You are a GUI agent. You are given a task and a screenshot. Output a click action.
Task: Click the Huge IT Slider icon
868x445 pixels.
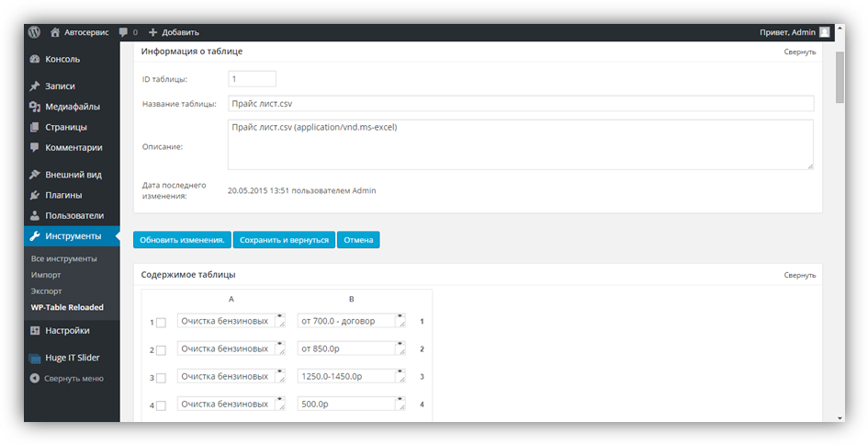coord(35,358)
